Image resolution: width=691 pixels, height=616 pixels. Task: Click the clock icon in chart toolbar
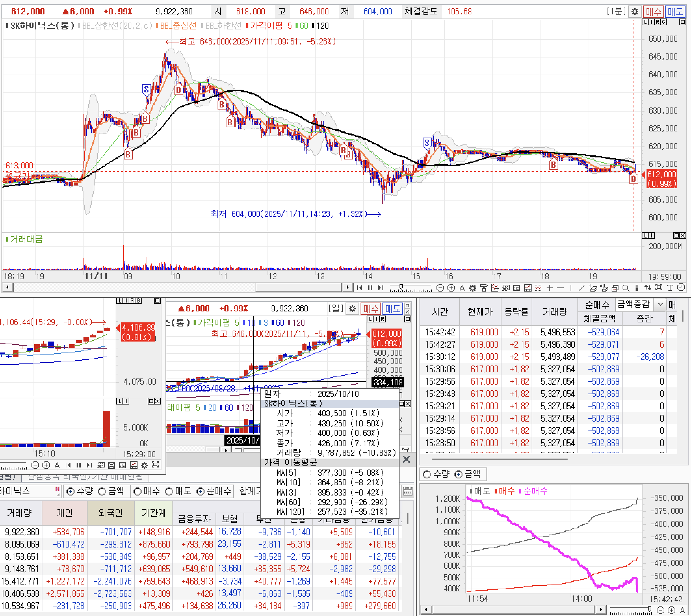(x=681, y=288)
